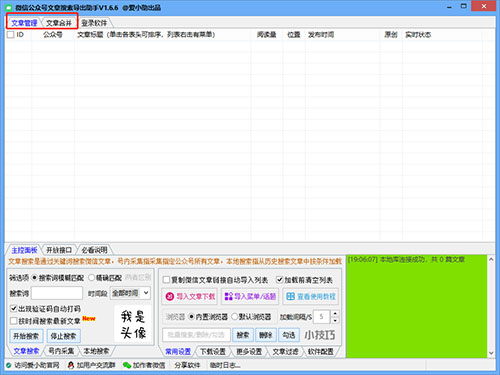500x375 pixels.
Task: Switch to 文章合并 tab
Action: pos(59,23)
